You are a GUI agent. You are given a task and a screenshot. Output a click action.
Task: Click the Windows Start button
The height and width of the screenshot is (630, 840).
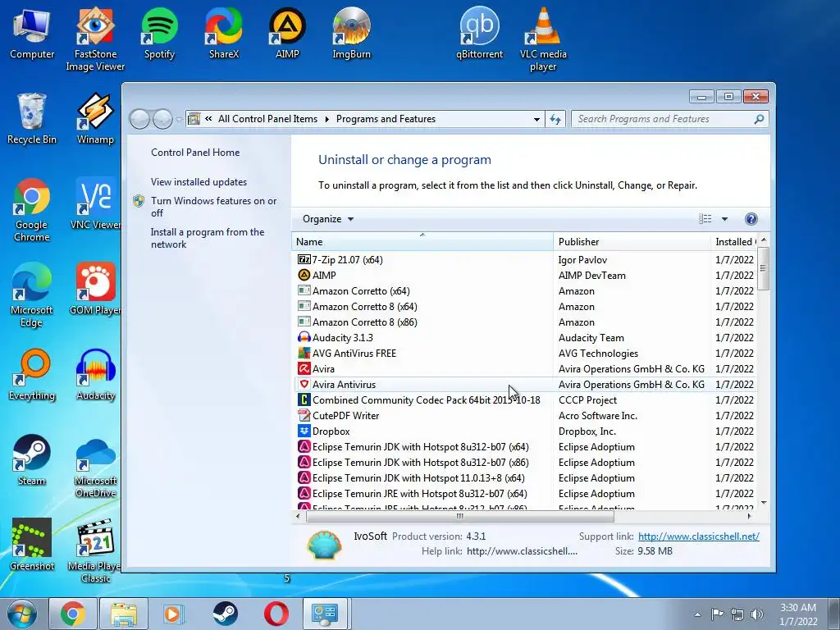pyautogui.click(x=22, y=614)
